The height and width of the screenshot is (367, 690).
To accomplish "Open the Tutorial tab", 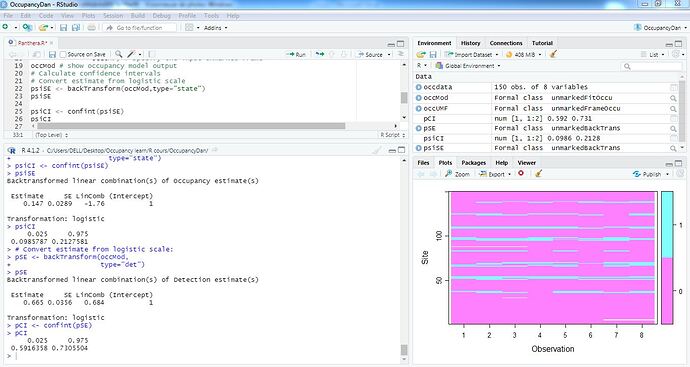I will click(542, 43).
